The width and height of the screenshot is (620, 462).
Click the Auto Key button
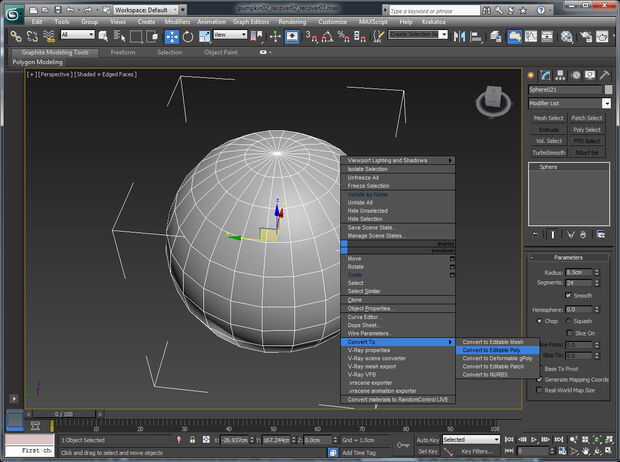click(x=427, y=439)
